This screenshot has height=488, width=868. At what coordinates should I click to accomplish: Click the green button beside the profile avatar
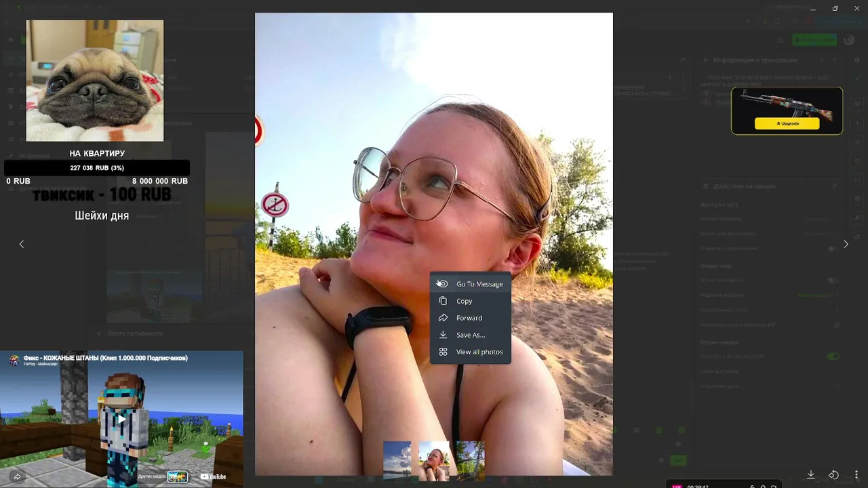coord(814,40)
